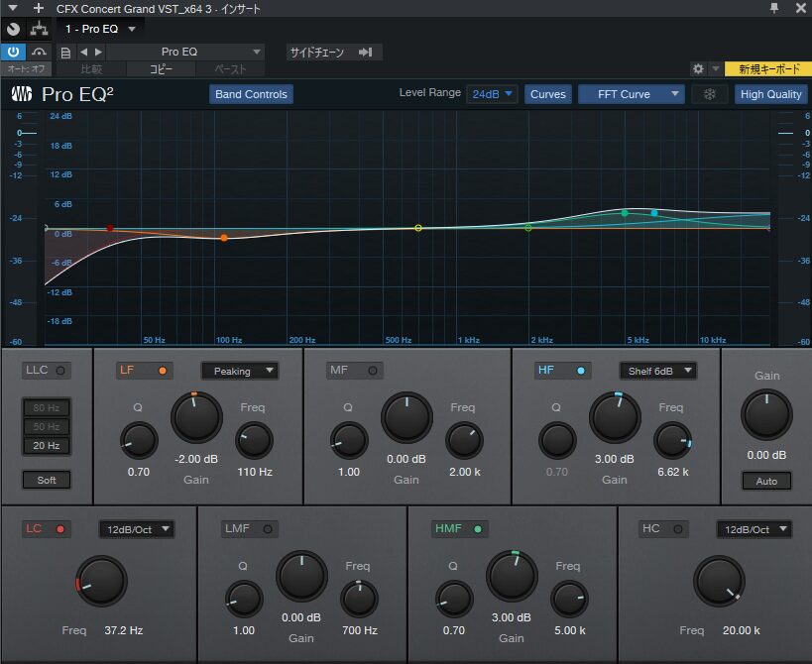Click the オート:オフ automation mode button

(26, 68)
